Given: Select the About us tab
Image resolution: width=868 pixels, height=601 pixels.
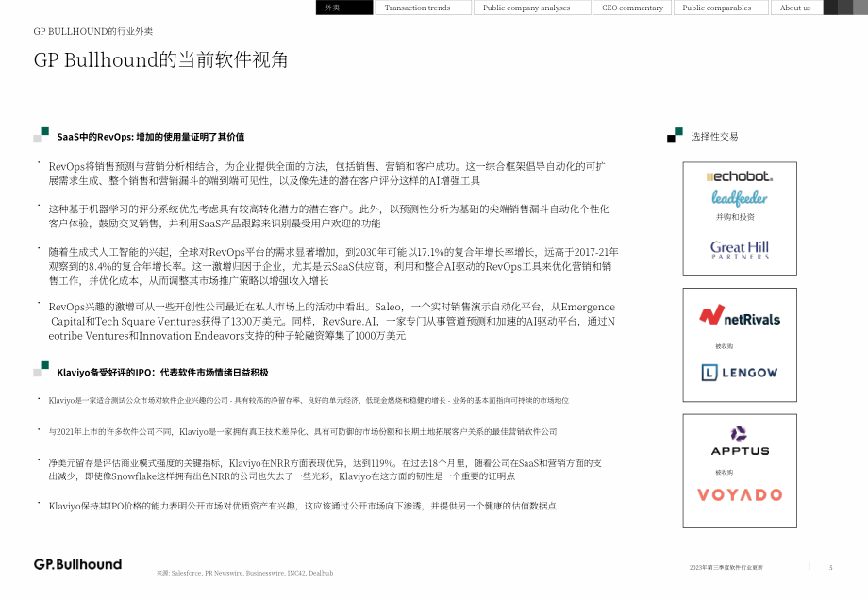Looking at the screenshot, I should (x=796, y=8).
